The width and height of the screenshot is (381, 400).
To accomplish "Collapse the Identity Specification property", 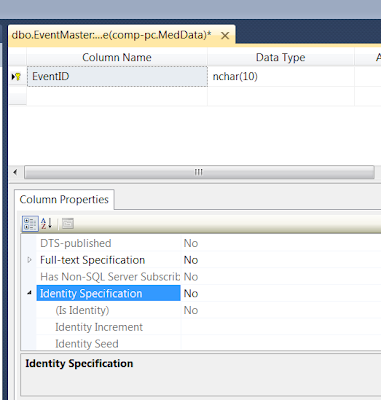I will pyautogui.click(x=29, y=293).
